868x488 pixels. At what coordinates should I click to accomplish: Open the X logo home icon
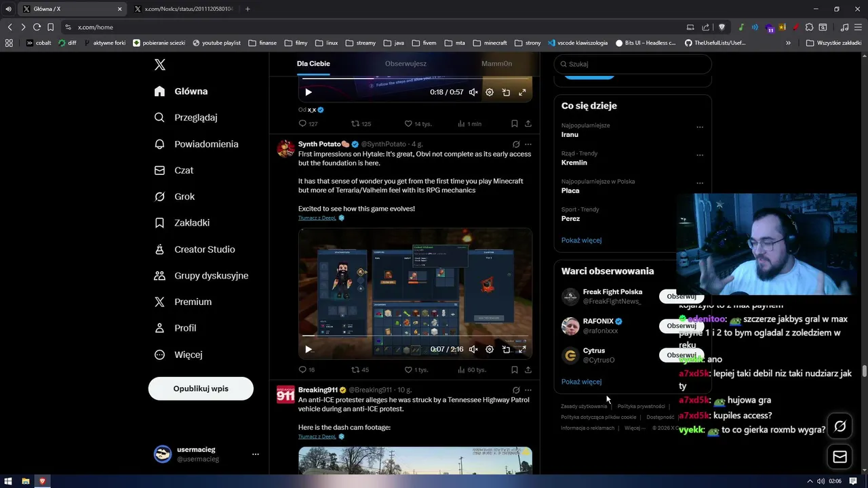[159, 64]
